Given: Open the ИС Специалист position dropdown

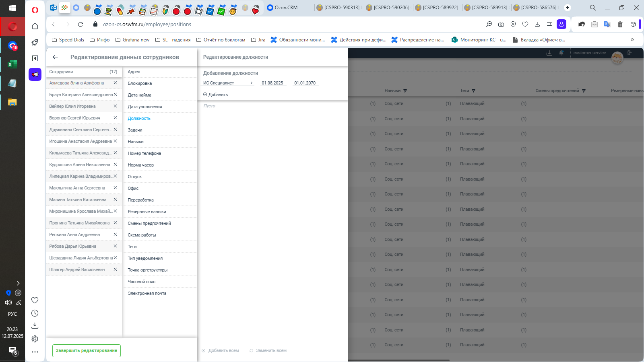Looking at the screenshot, I should pyautogui.click(x=228, y=83).
